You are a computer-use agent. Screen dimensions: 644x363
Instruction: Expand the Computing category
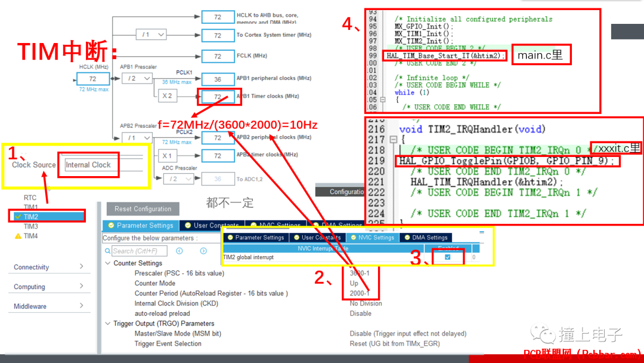click(49, 287)
